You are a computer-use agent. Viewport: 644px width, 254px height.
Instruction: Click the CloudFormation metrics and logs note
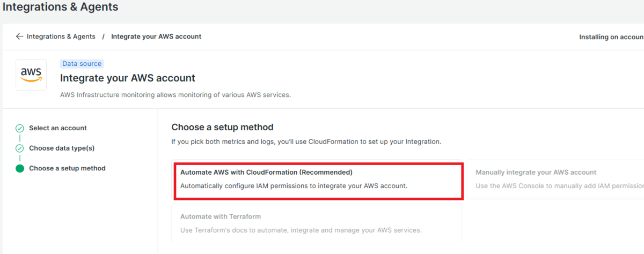click(x=306, y=142)
